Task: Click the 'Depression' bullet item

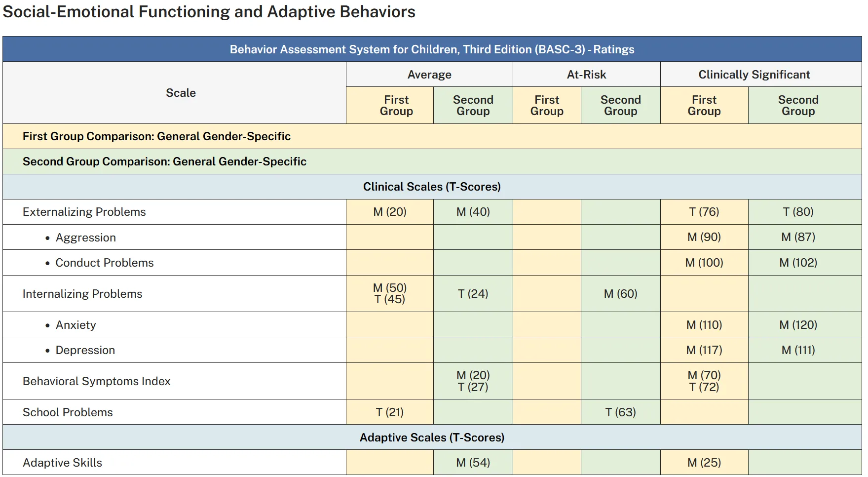Action: pyautogui.click(x=85, y=350)
